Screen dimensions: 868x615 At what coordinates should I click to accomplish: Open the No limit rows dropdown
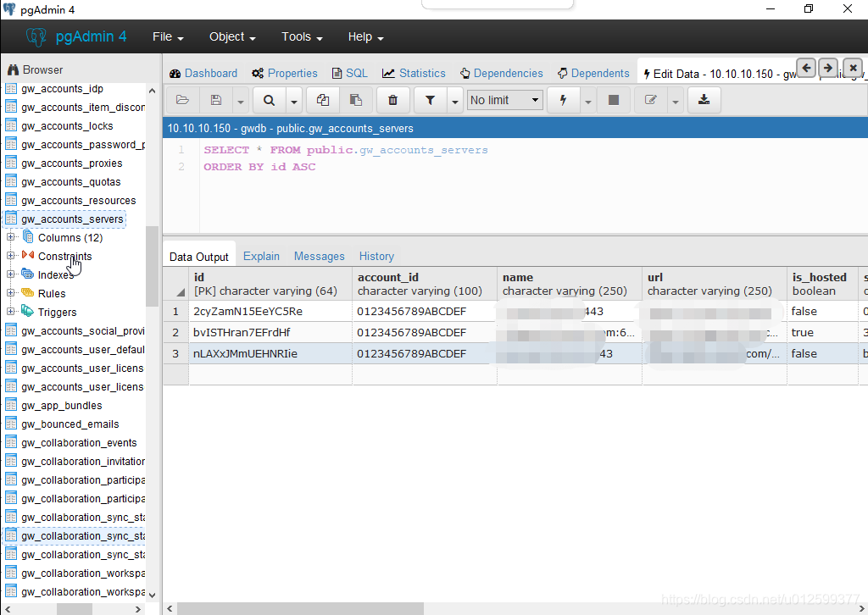click(505, 100)
